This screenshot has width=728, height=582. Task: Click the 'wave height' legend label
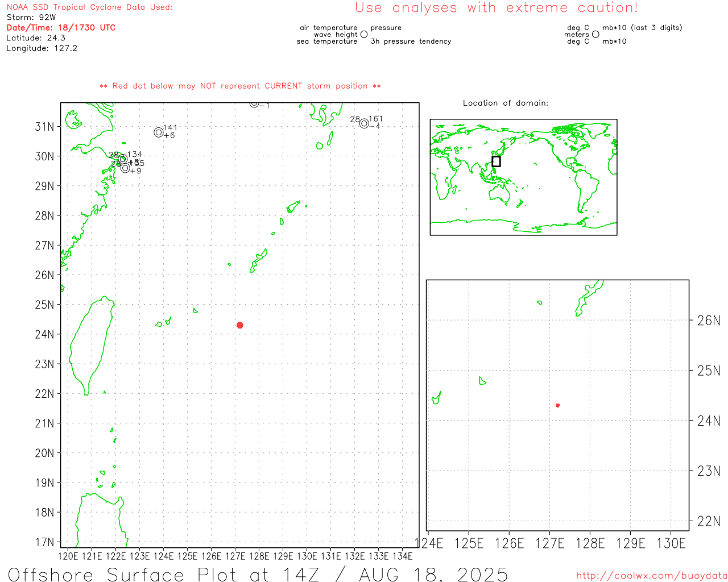[x=336, y=35]
